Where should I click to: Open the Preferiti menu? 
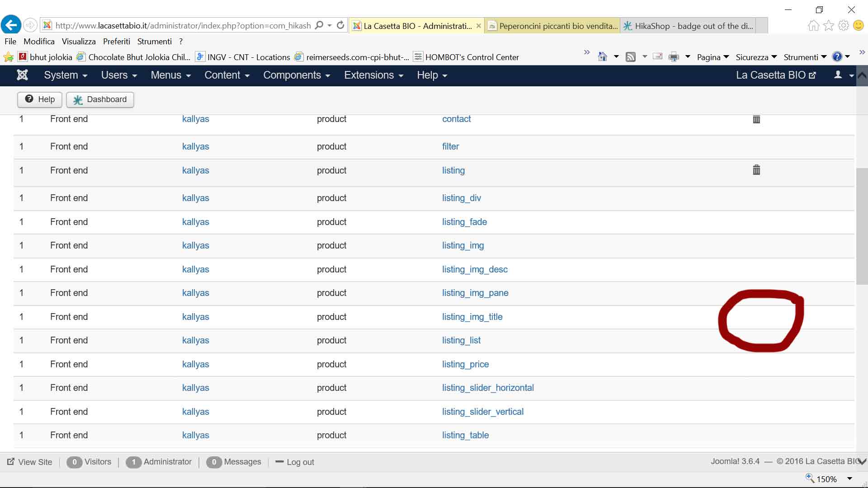(x=116, y=41)
